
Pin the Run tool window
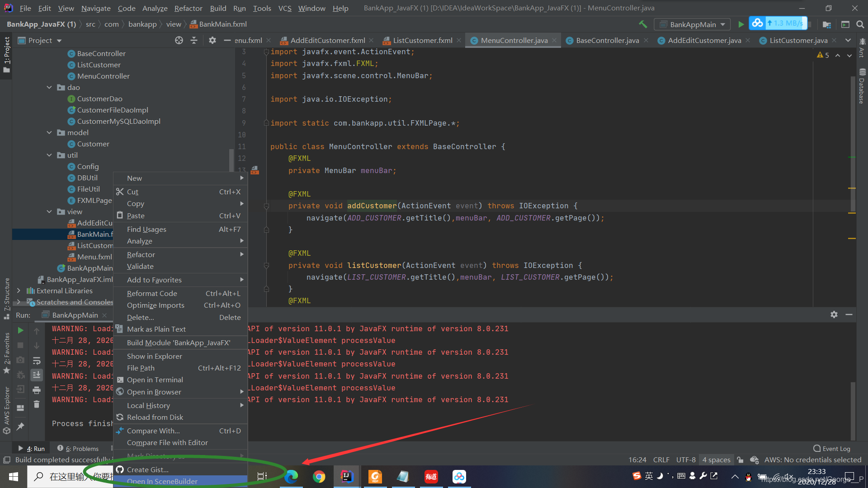[20, 426]
